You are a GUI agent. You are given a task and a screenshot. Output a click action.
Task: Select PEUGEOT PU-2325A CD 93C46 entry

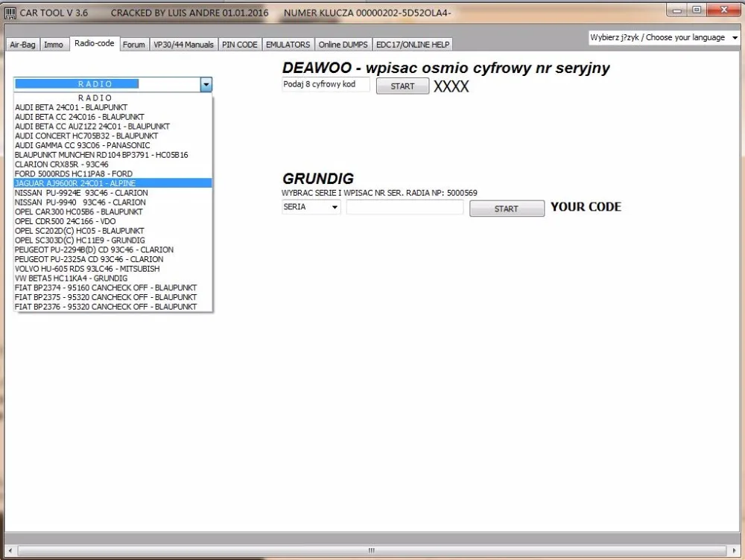click(113, 259)
